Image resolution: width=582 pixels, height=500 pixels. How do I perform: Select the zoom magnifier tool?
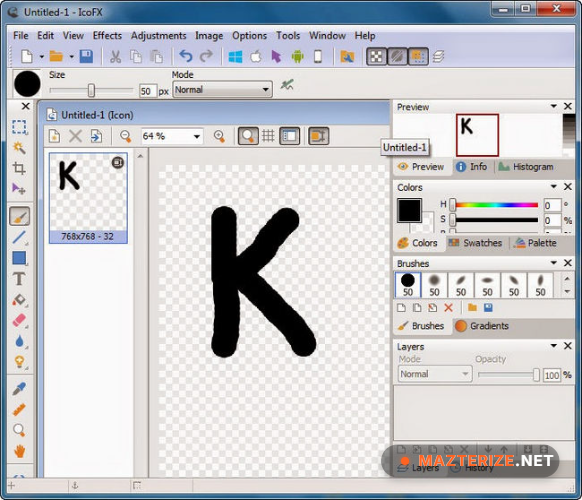click(x=19, y=430)
